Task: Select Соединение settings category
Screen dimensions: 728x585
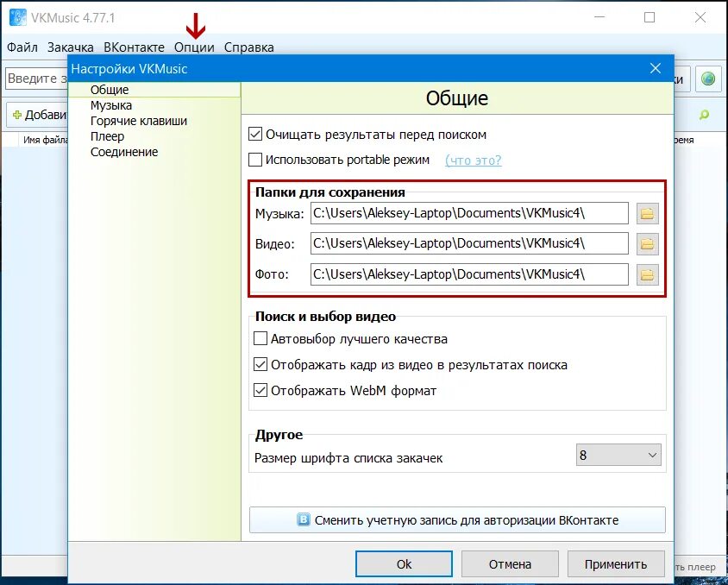Action: [x=124, y=152]
